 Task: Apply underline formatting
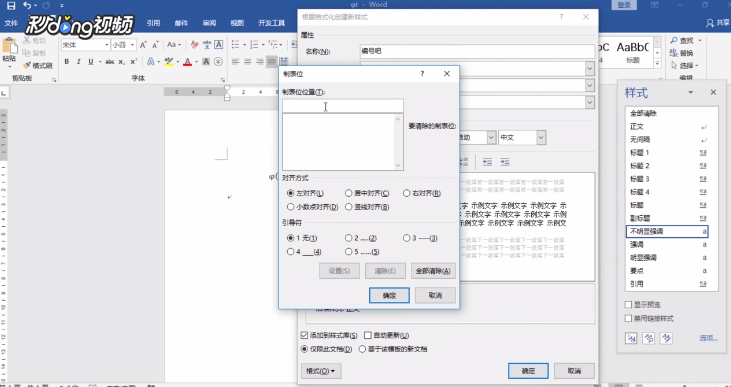90,62
